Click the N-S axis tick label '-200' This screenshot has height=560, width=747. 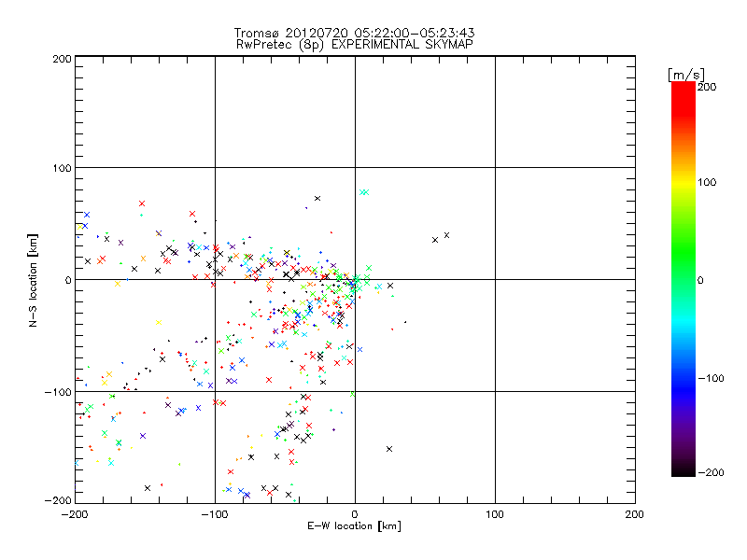pos(58,500)
